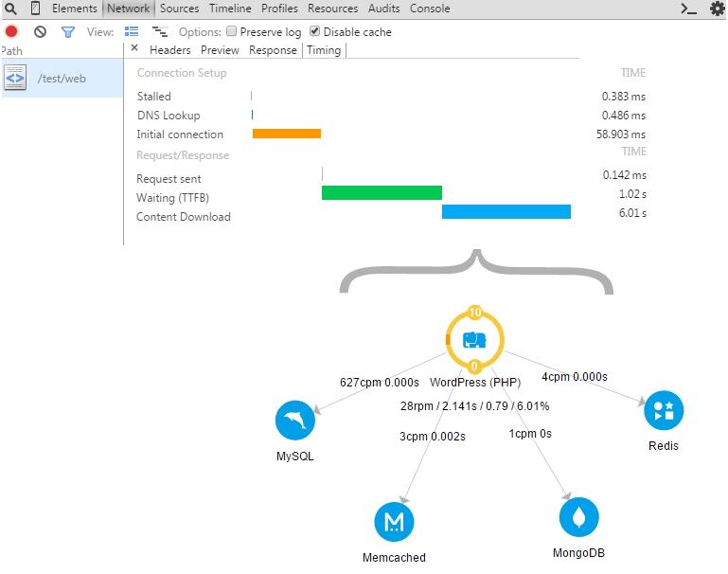Enable the Preserve log checkbox
The width and height of the screenshot is (728, 574).
pos(232,31)
